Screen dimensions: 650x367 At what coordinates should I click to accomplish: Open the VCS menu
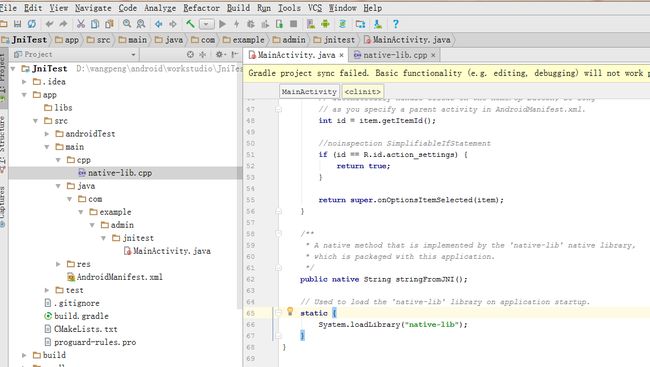coord(315,8)
